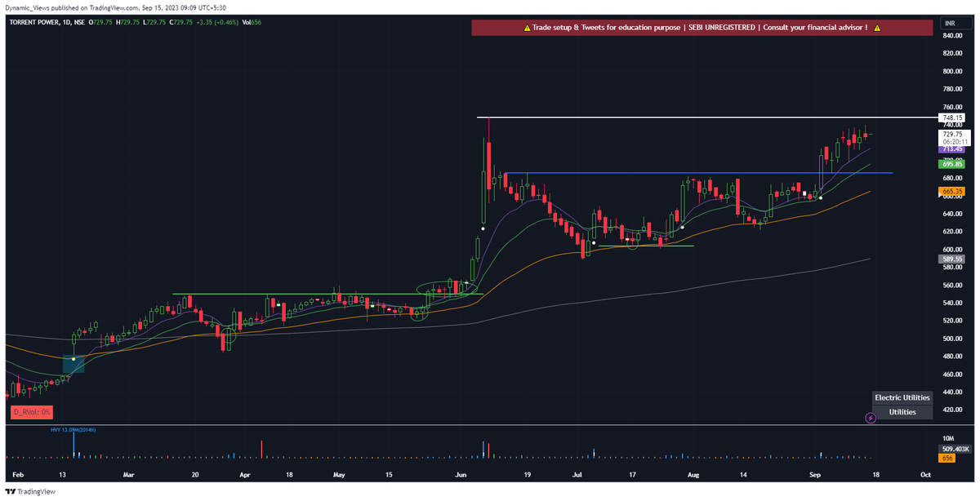Click the Utilities sector label
The image size is (980, 501).
tap(902, 412)
